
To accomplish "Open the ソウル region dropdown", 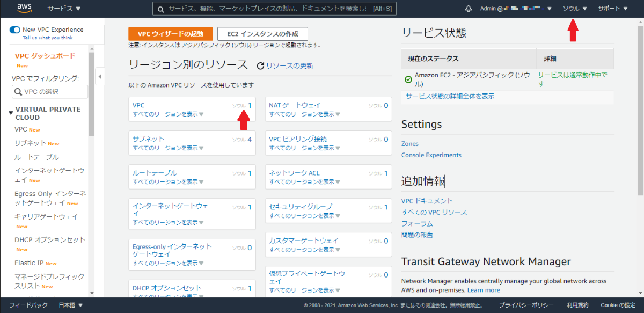I will (575, 9).
